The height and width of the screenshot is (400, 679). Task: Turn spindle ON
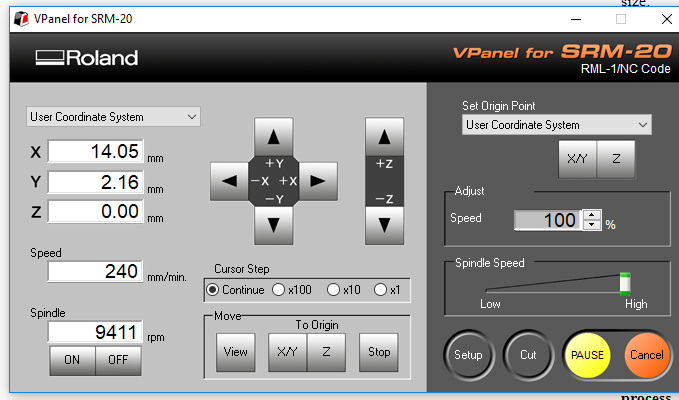coord(72,360)
